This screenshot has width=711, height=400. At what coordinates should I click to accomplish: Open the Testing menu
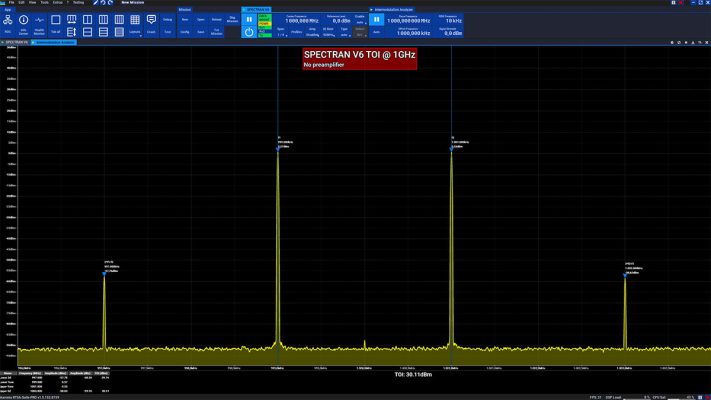(x=78, y=3)
